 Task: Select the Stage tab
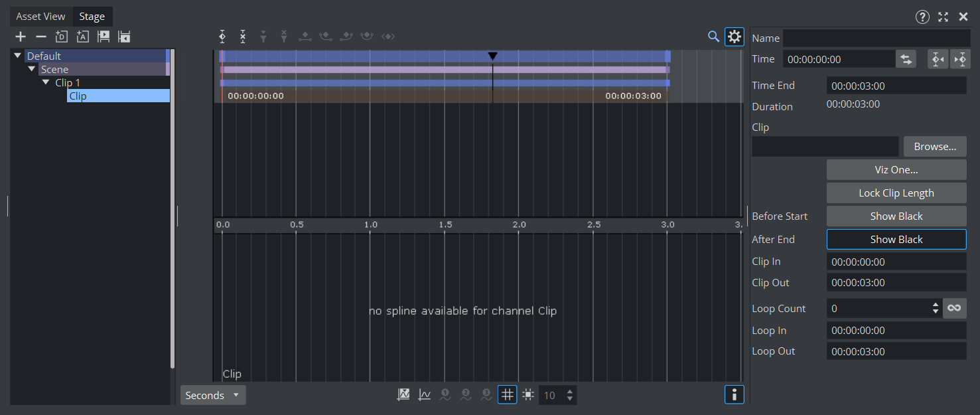92,17
